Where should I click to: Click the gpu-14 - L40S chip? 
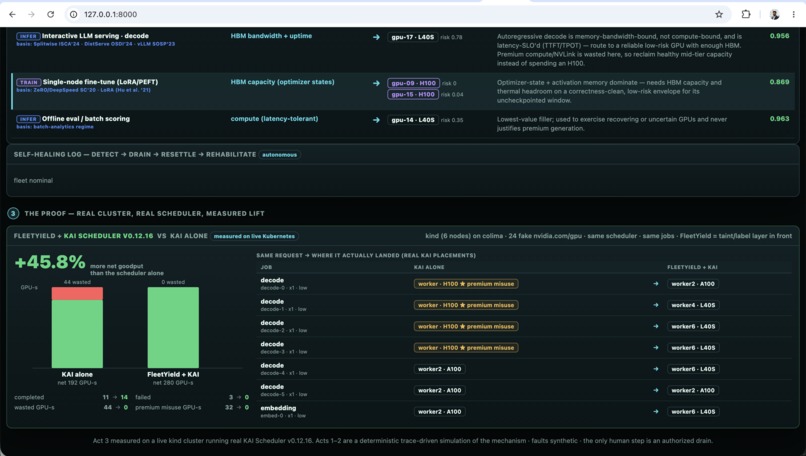pos(413,120)
